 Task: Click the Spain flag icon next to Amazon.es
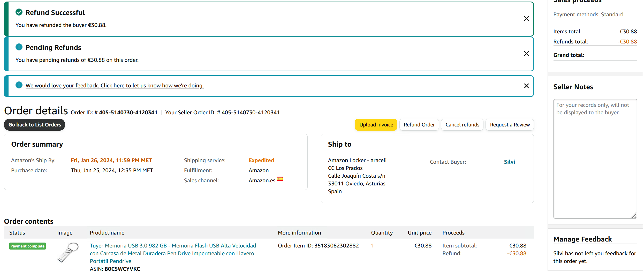pos(279,179)
